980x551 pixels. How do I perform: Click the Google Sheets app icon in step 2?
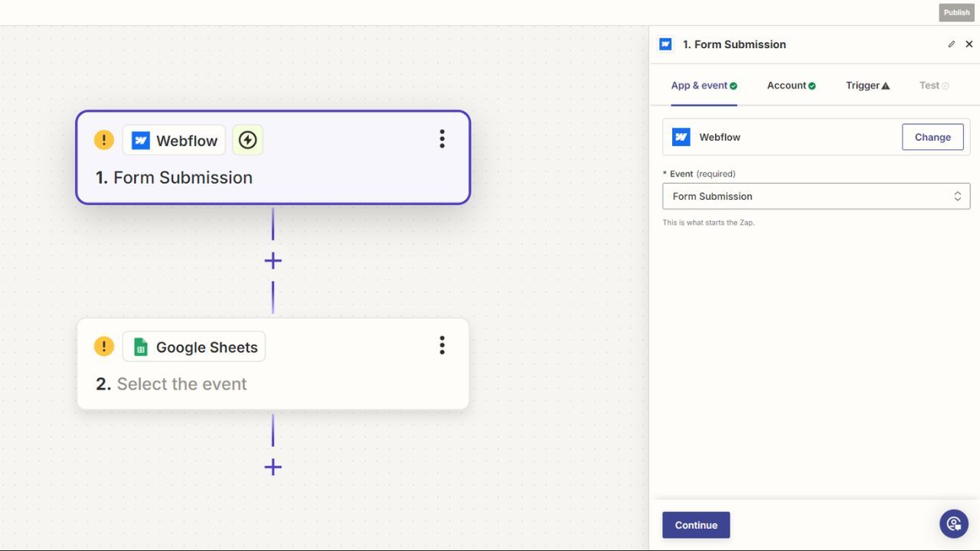(x=139, y=346)
